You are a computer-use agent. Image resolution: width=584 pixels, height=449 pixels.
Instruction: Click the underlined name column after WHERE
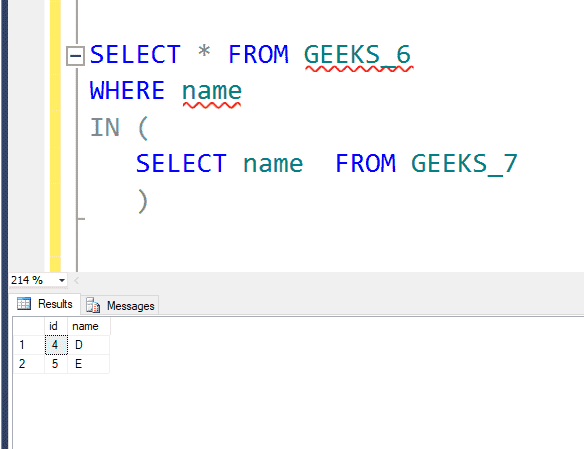212,92
